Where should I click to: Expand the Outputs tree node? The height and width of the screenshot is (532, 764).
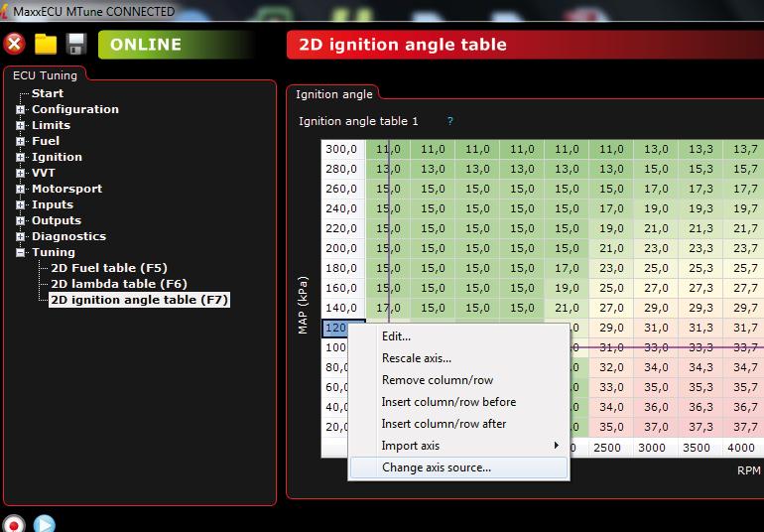(x=20, y=220)
